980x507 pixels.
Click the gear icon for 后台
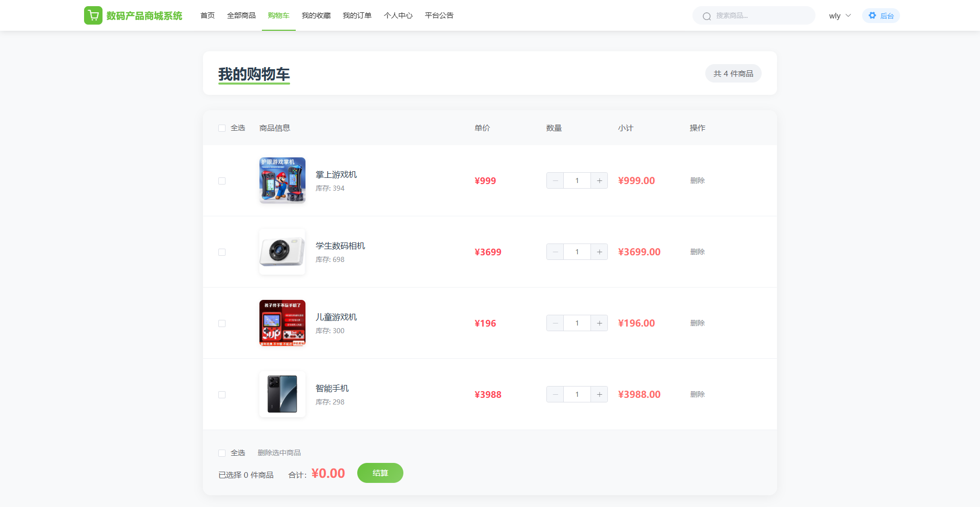pos(872,15)
